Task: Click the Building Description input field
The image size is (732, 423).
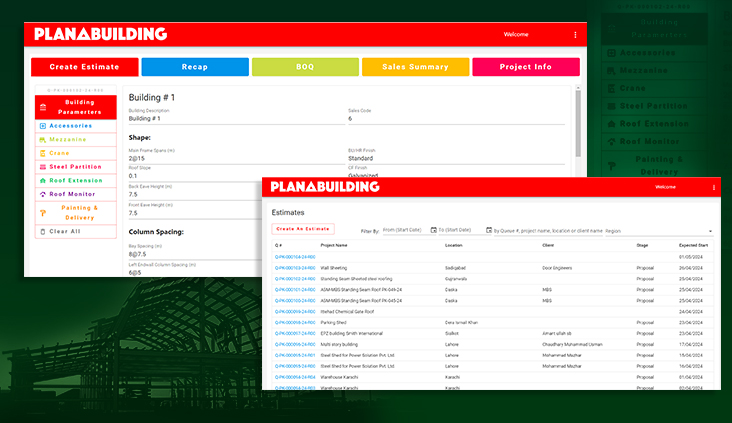Action: coord(237,119)
